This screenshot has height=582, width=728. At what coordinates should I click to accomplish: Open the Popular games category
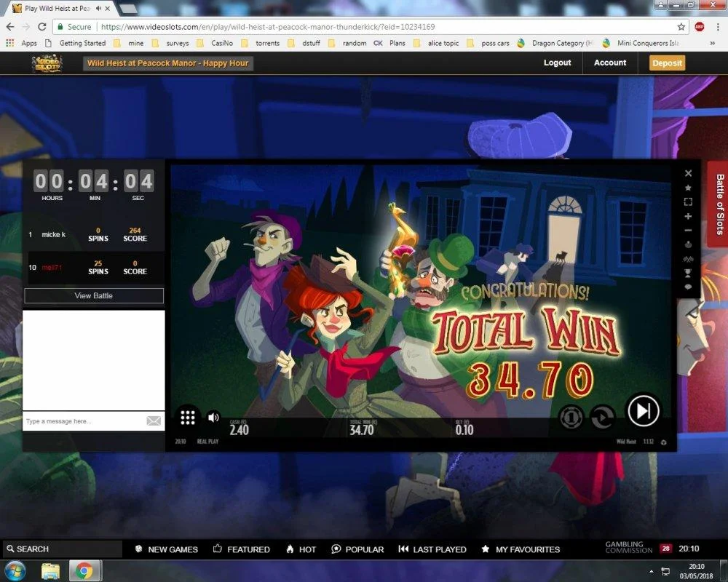point(357,549)
